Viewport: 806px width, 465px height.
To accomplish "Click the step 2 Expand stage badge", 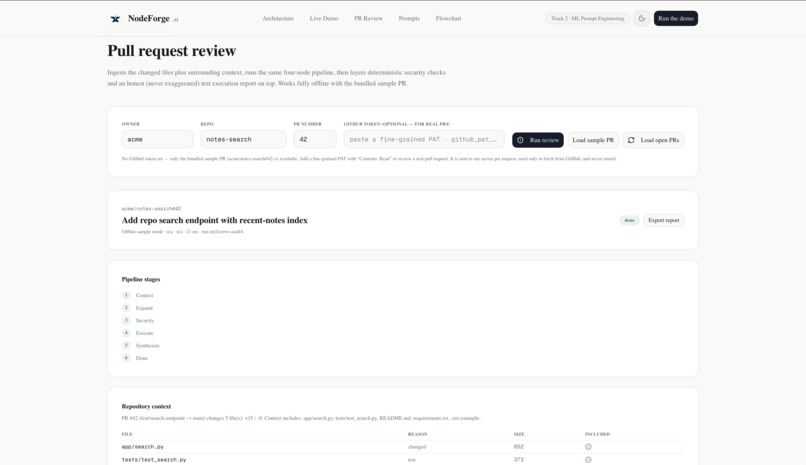I will pos(126,307).
